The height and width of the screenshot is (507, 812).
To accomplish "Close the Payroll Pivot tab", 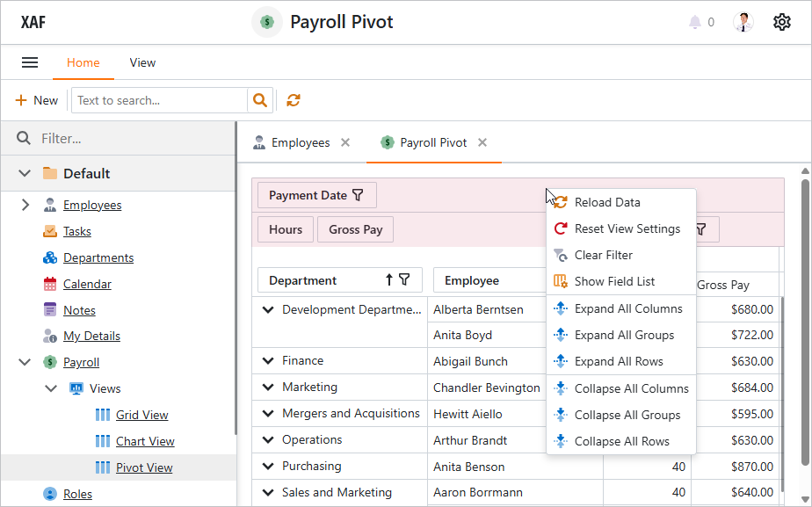I will point(482,142).
